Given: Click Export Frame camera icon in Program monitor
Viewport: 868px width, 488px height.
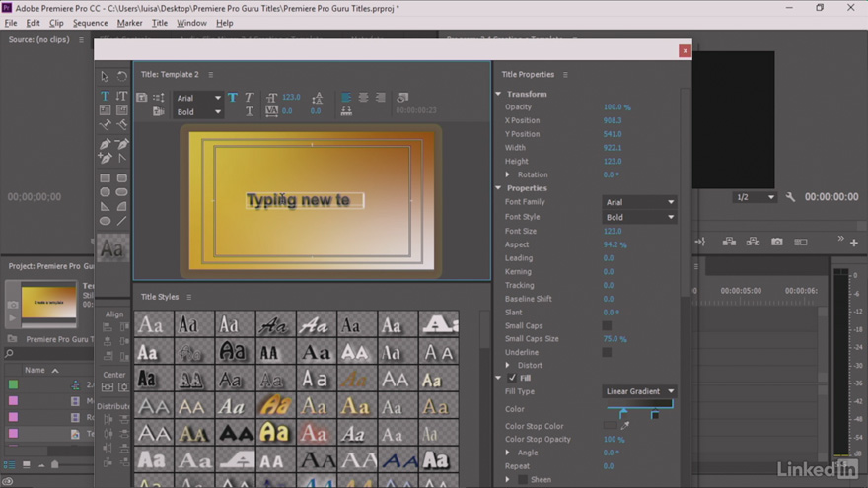Looking at the screenshot, I should [776, 242].
